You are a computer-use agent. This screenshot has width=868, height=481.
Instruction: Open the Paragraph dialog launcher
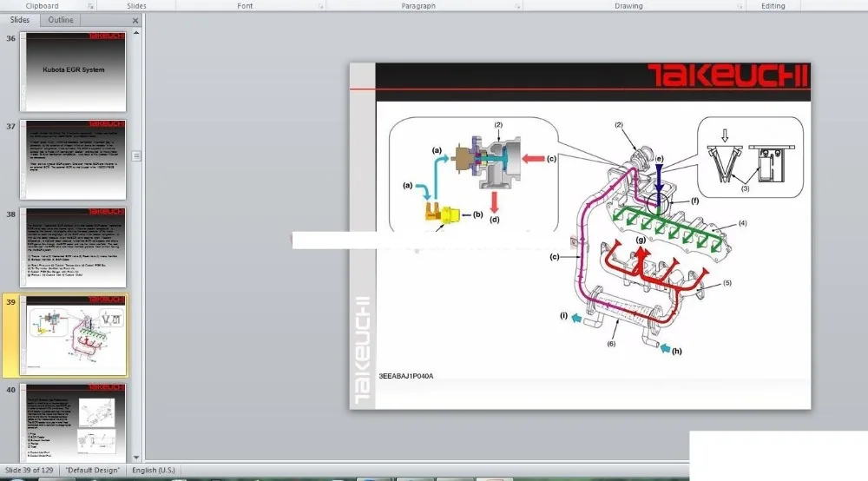(x=517, y=6)
